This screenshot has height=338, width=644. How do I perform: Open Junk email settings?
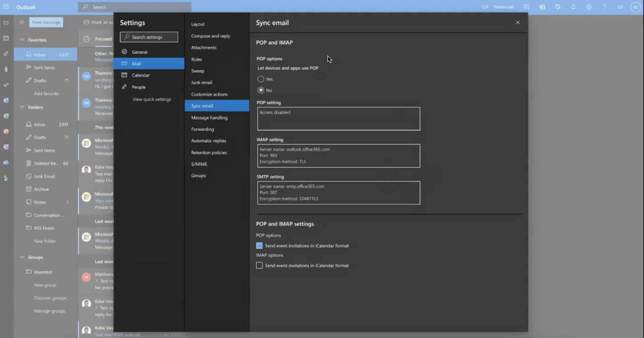click(217, 82)
